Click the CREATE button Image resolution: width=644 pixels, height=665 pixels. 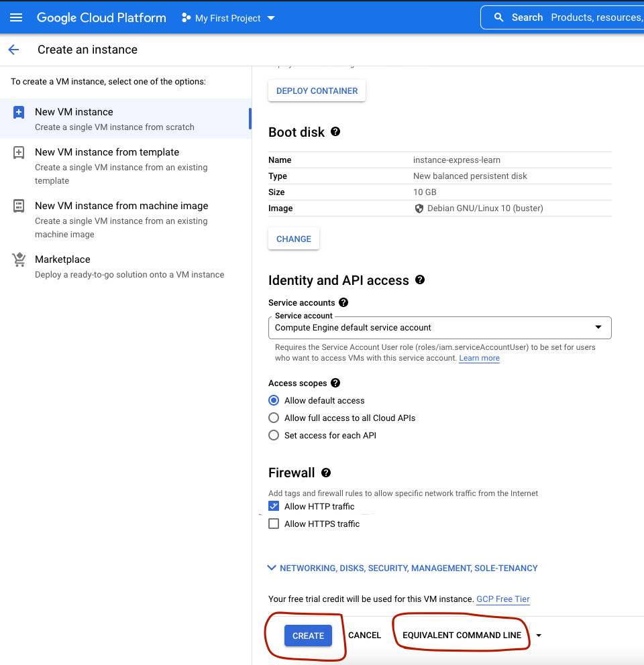308,636
